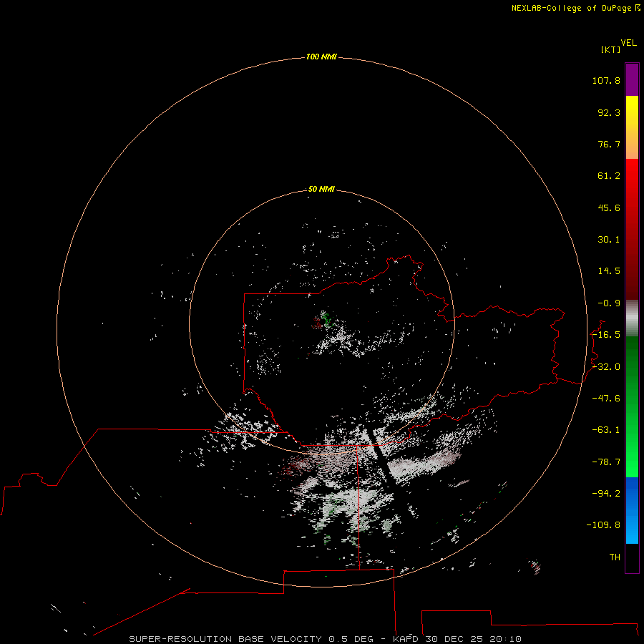
Task: Click the 61.2 legend value
Action: [x=609, y=176]
